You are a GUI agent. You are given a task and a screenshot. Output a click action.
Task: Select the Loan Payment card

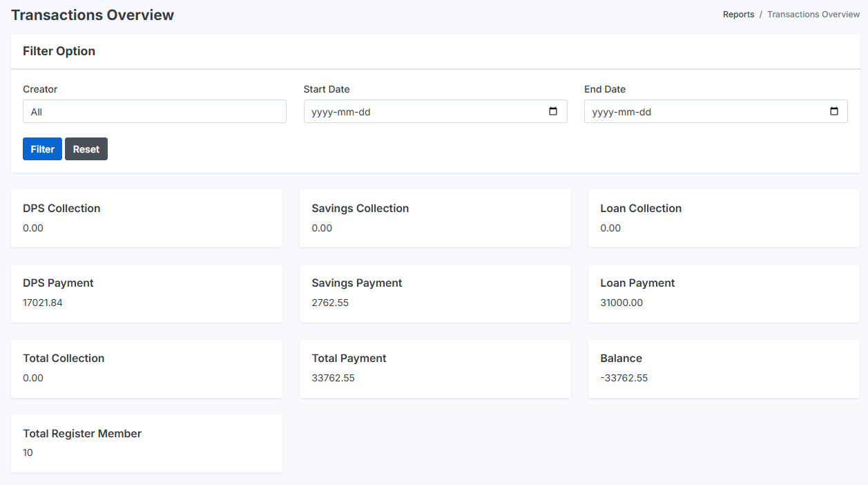coord(724,293)
